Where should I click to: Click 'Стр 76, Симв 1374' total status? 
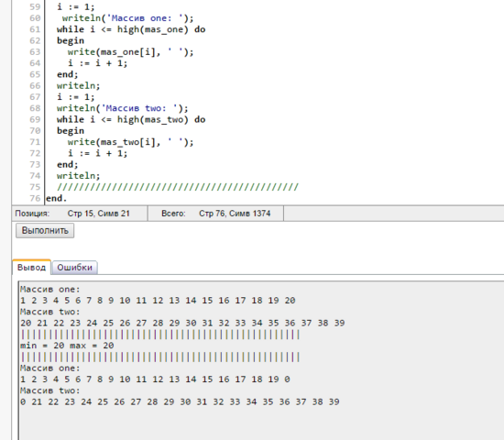tap(235, 214)
